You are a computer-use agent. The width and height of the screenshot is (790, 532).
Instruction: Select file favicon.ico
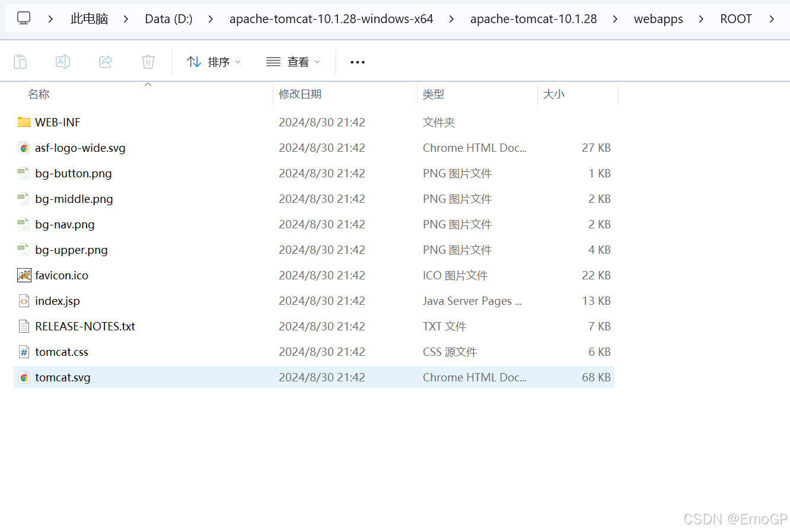(62, 275)
